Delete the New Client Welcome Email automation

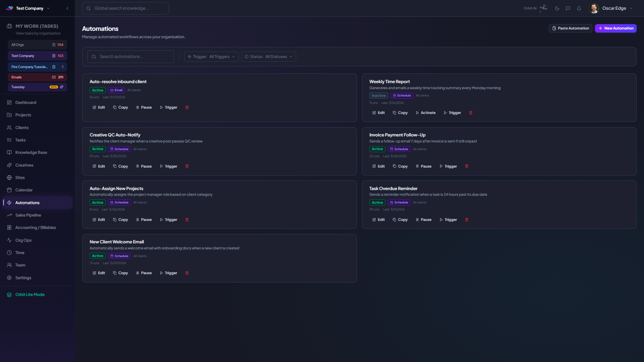click(187, 273)
